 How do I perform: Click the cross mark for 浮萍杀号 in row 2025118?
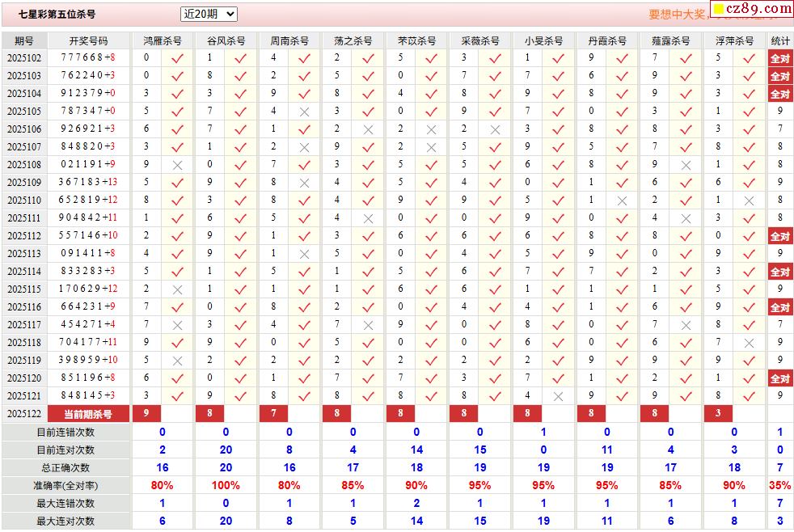click(749, 343)
